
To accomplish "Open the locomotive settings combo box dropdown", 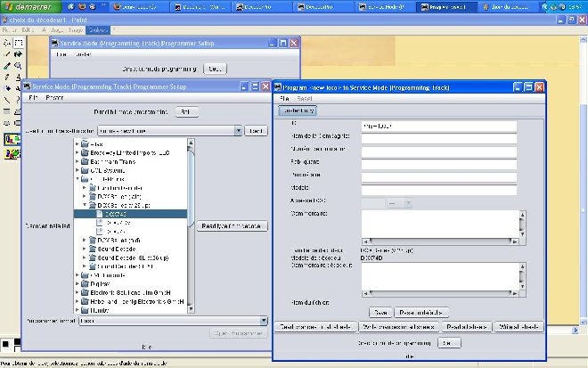I will tap(238, 131).
